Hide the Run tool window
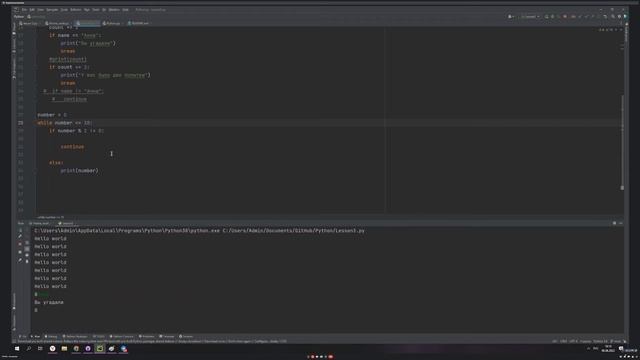This screenshot has width=640, height=360. pyautogui.click(x=620, y=223)
